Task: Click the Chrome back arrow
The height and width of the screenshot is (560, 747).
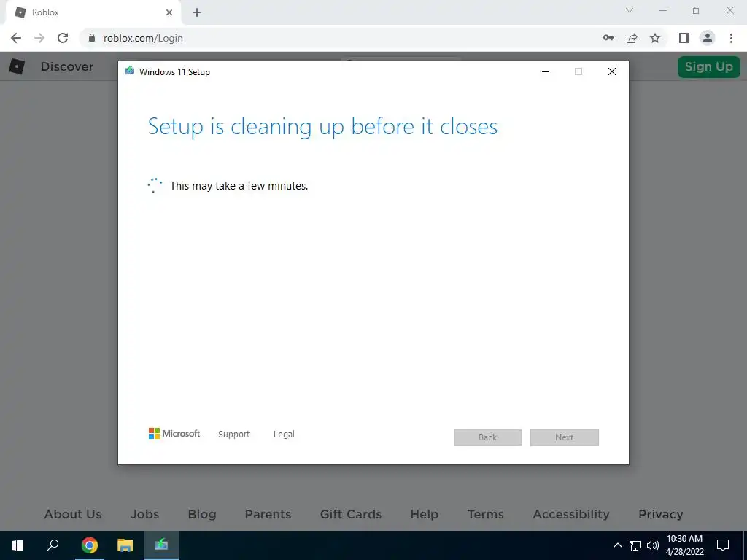Action: (x=16, y=38)
